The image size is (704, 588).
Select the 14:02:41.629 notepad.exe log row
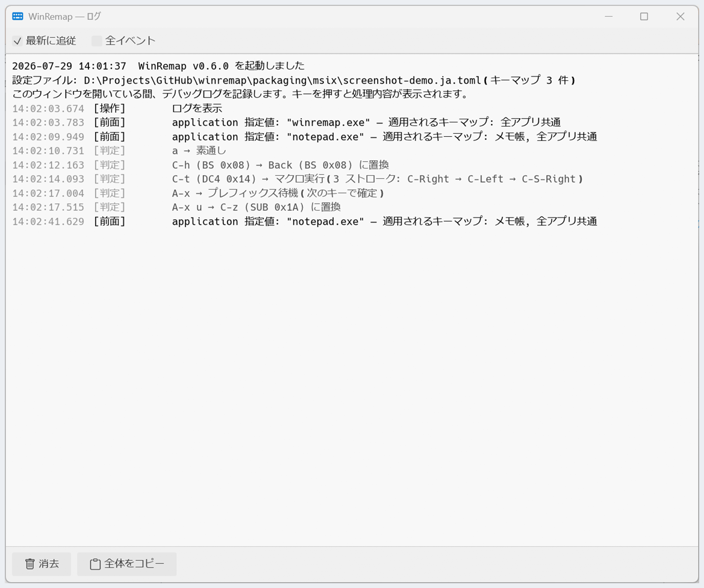(304, 222)
